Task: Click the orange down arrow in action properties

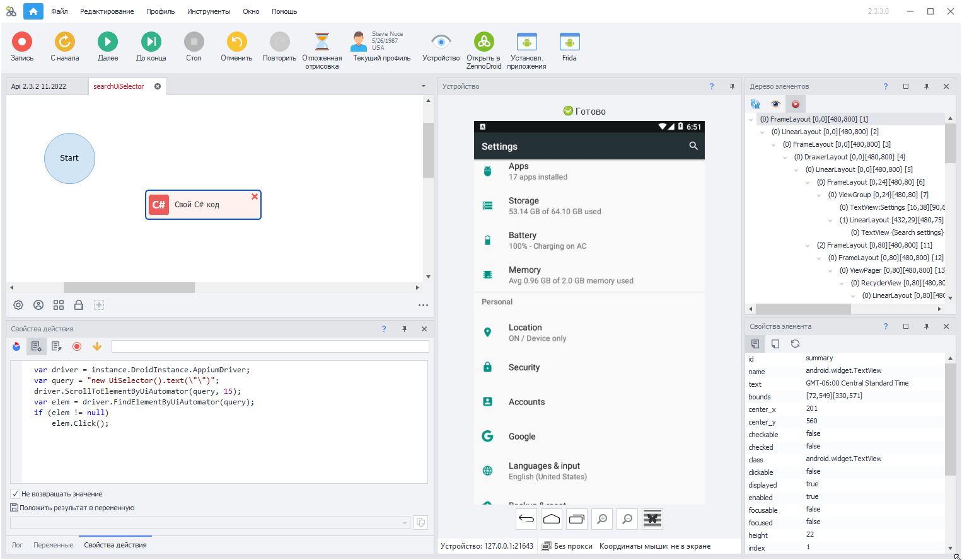Action: (x=97, y=346)
